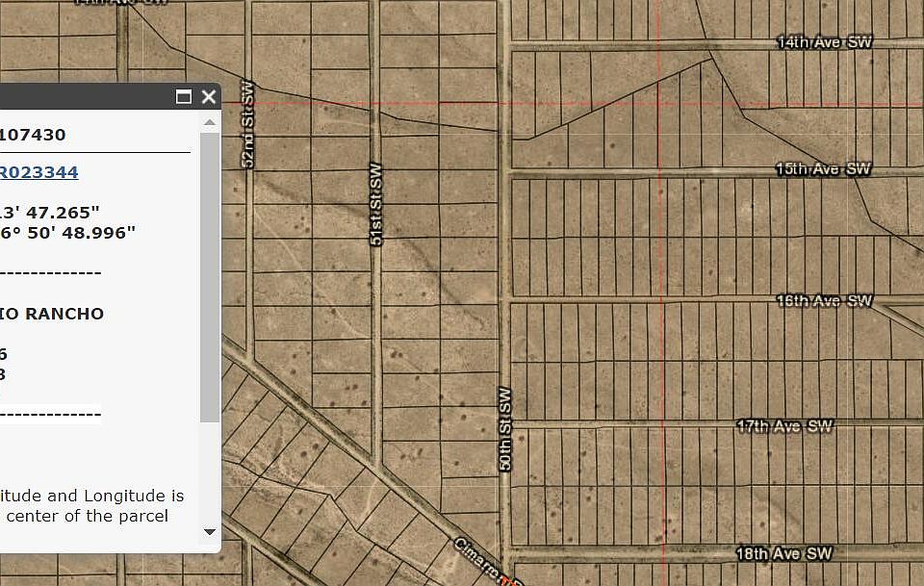This screenshot has height=586, width=924.
Task: Click the 14th Ave SW street label
Action: click(825, 41)
